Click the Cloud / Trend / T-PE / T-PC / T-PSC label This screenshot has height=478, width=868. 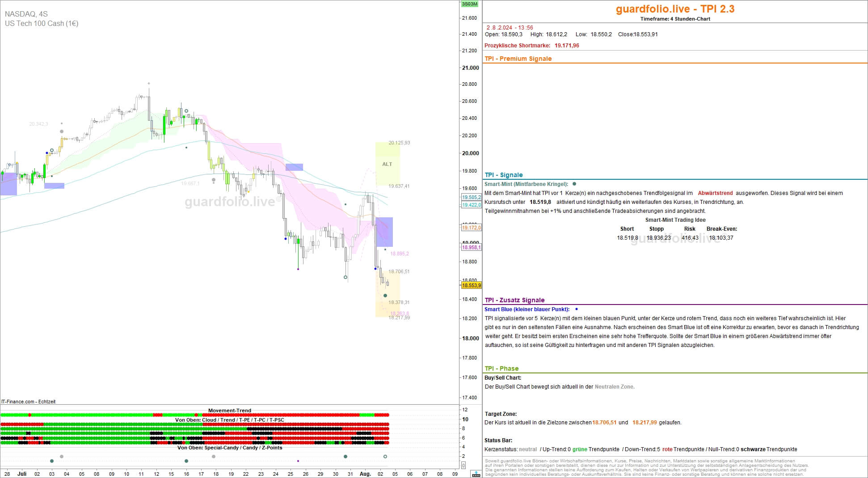[230, 420]
